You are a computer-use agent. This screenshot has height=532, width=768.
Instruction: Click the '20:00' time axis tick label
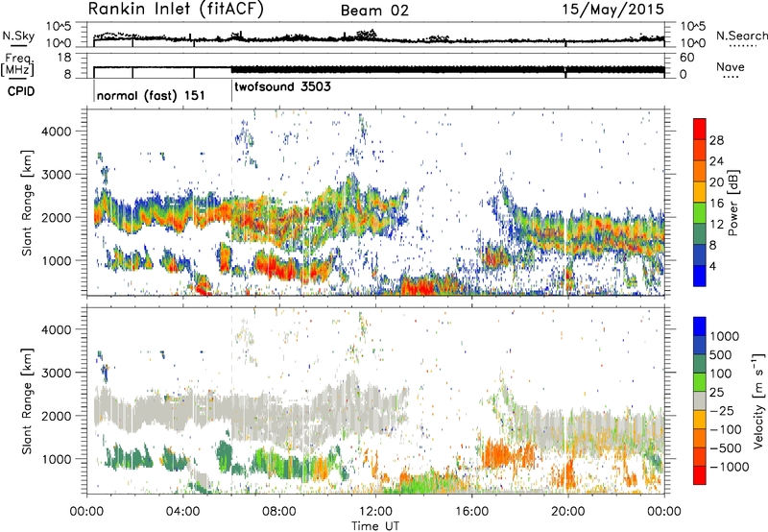point(567,512)
